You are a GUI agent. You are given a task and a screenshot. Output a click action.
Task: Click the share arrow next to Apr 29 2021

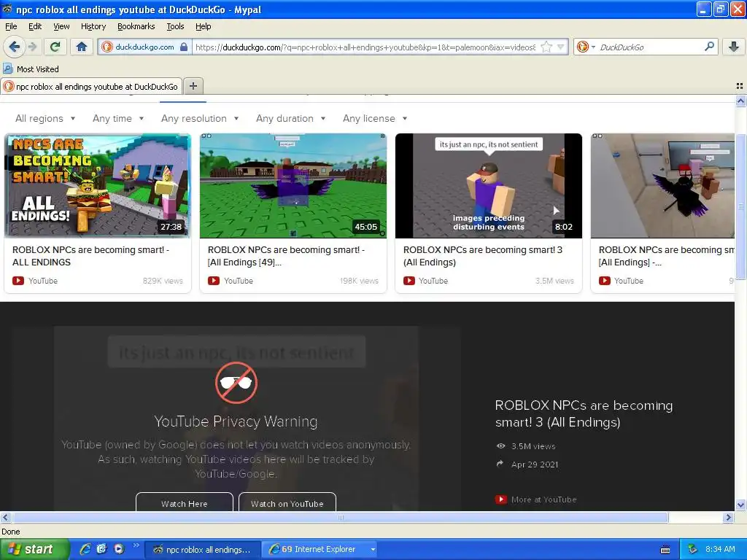pyautogui.click(x=500, y=464)
